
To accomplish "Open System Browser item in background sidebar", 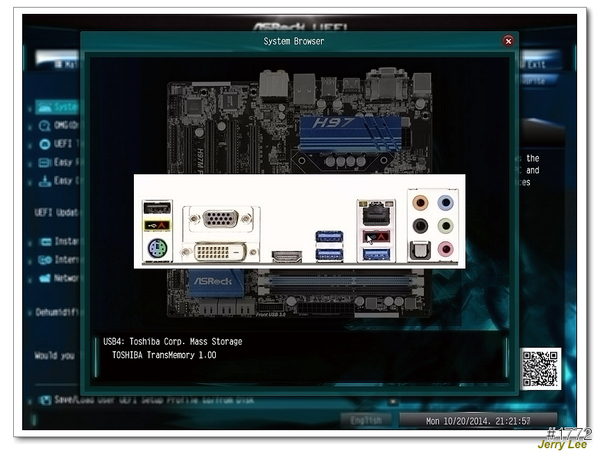I will point(58,107).
